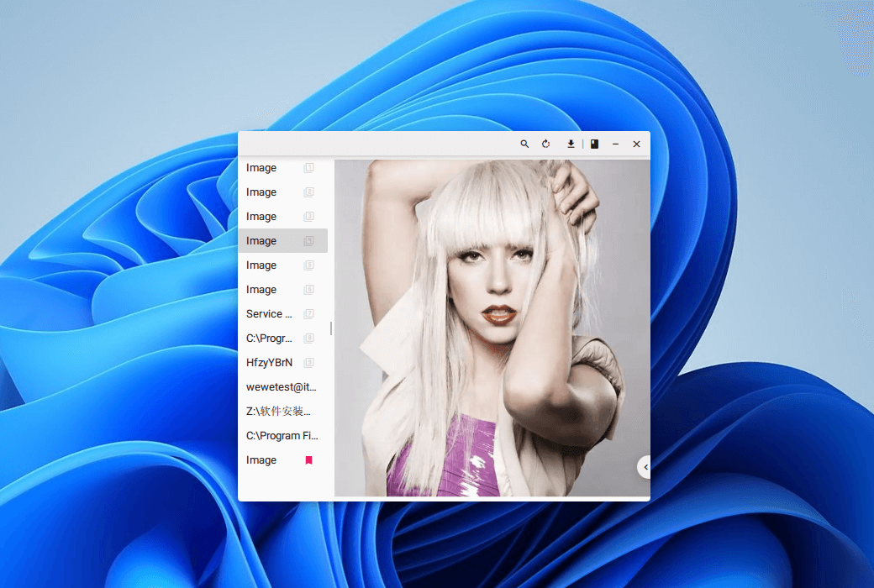874x588 pixels.
Task: Open the bookmarks panel icon in the toolbar
Action: click(595, 144)
